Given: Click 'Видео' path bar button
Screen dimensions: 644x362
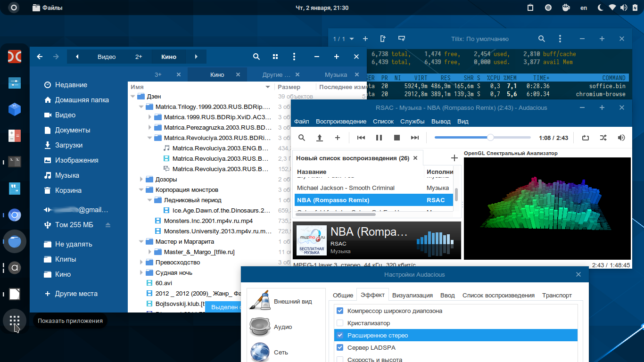Looking at the screenshot, I should click(107, 57).
